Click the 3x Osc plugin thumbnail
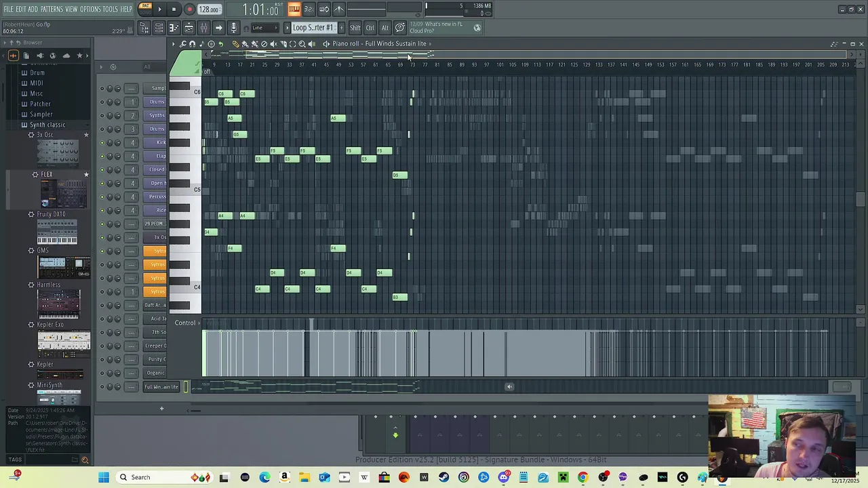868x488 pixels. (x=58, y=152)
